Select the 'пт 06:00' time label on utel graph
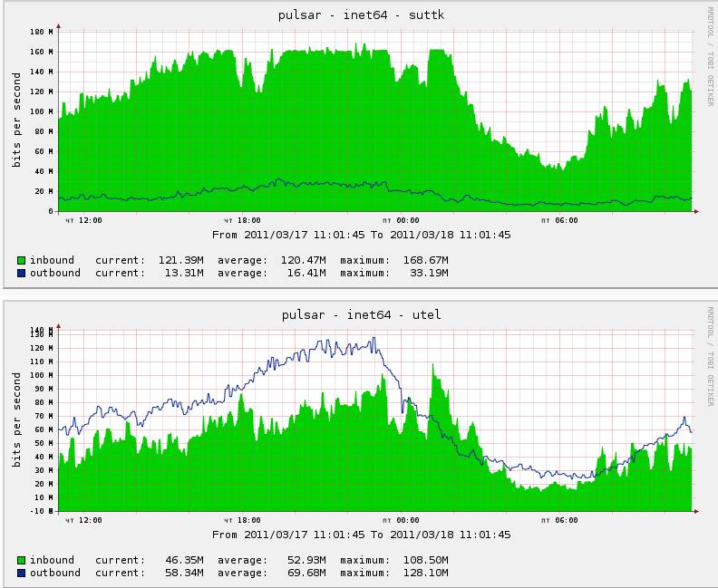Image resolution: width=718 pixels, height=588 pixels. click(558, 520)
